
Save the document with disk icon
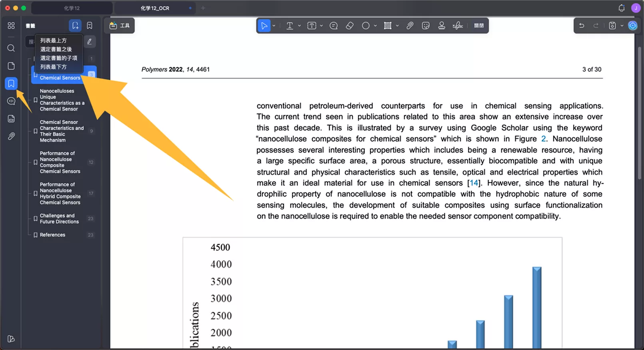(x=612, y=26)
